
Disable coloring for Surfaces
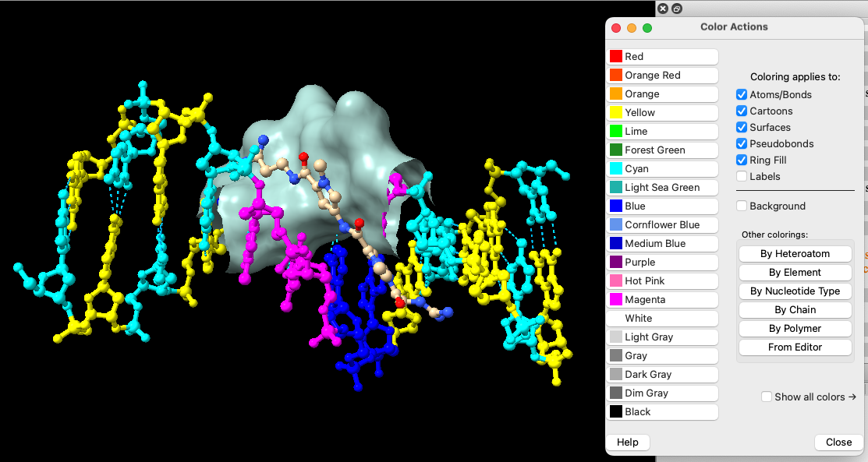click(742, 128)
